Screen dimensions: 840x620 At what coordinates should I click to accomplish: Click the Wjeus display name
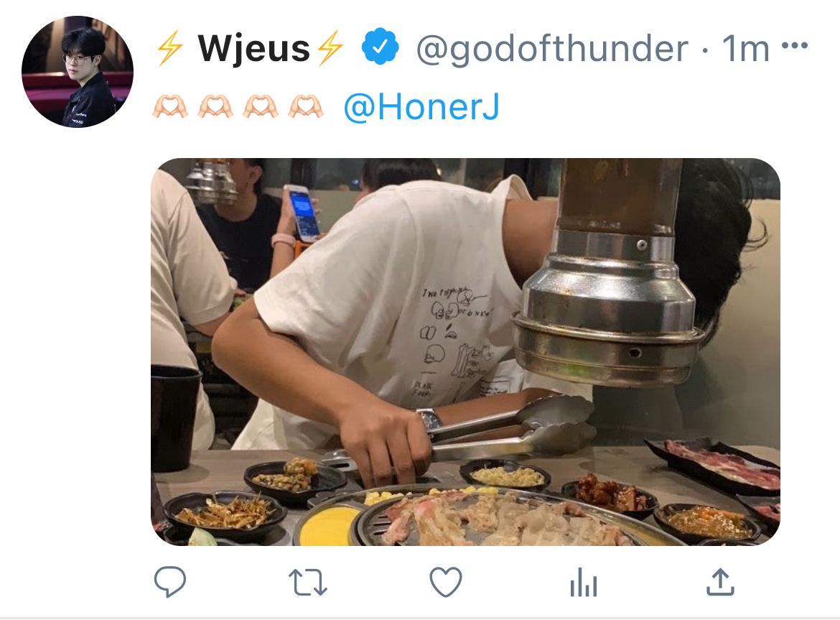pyautogui.click(x=253, y=48)
